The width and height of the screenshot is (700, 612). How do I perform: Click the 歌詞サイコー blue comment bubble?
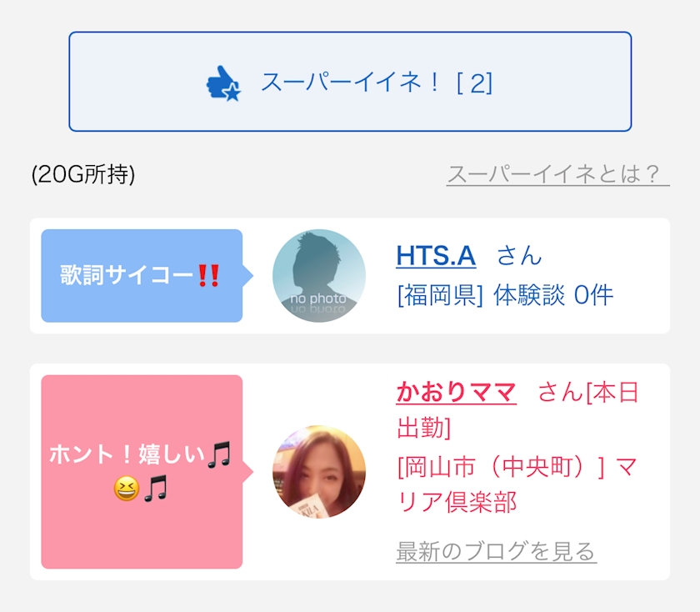(x=142, y=276)
